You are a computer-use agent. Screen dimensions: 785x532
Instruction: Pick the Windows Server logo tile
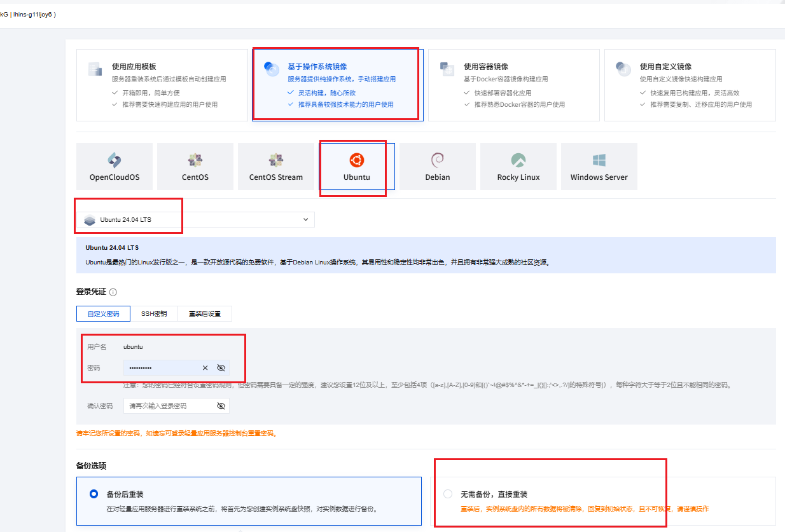(599, 167)
